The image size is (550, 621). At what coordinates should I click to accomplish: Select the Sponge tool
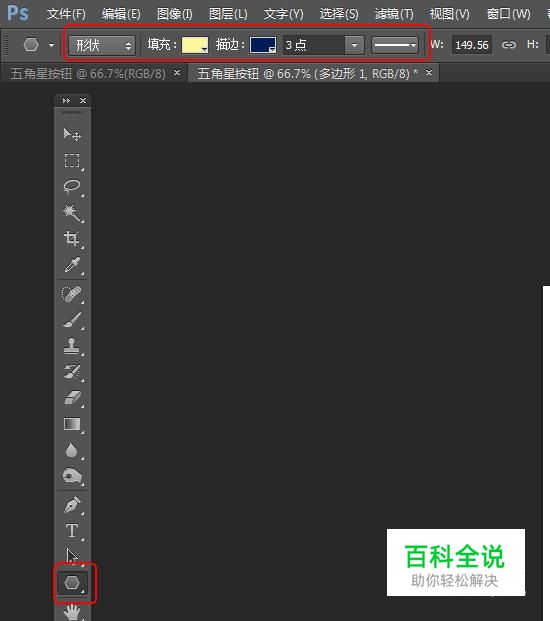pos(72,476)
